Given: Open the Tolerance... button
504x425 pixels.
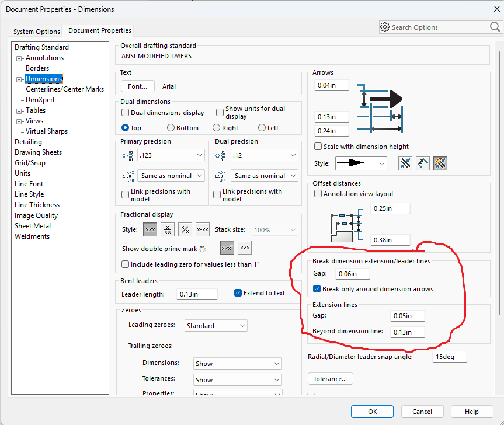Looking at the screenshot, I should coord(330,379).
